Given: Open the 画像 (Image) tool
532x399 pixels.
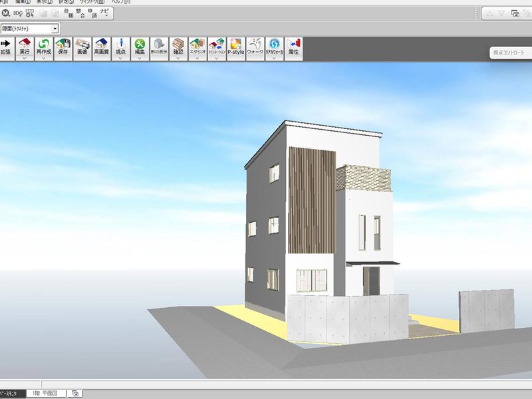Looking at the screenshot, I should point(82,46).
